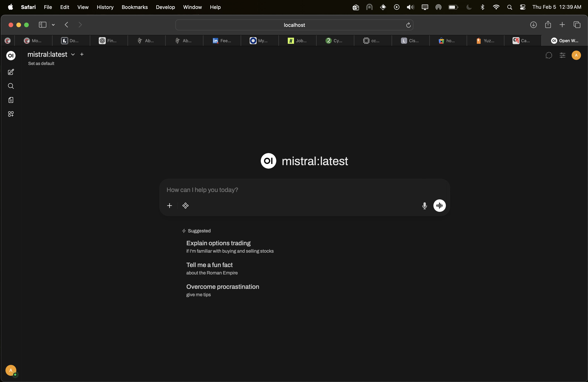
Task: Toggle the integrations icon beside attach button
Action: 185,206
